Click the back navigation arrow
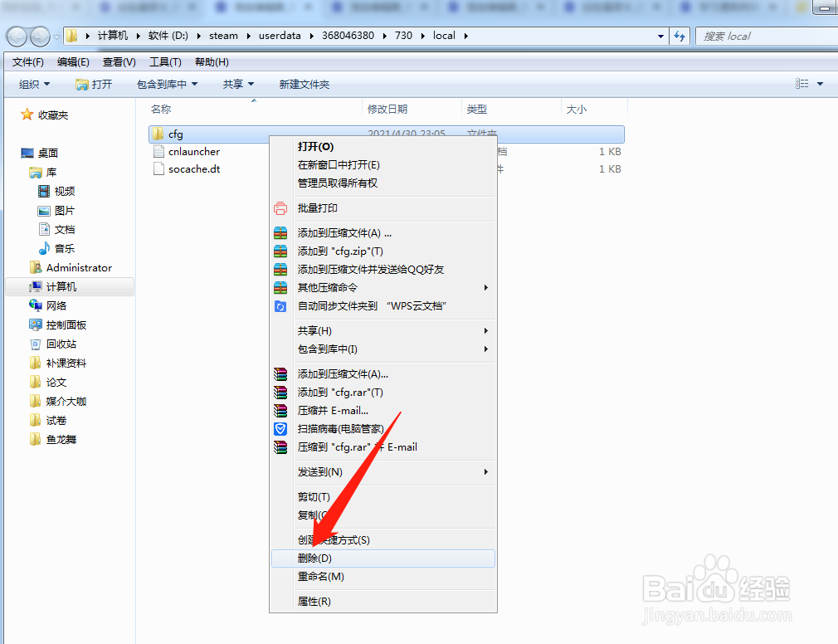This screenshot has width=838, height=644. (17, 36)
